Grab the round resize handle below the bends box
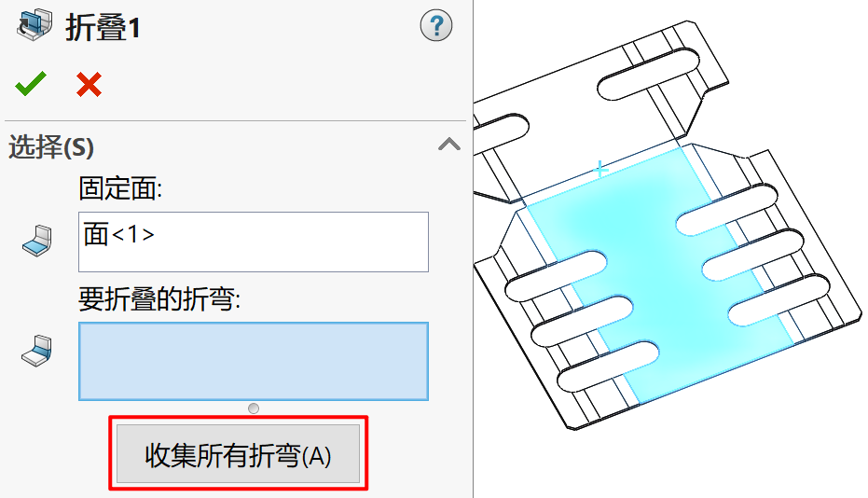Viewport: 868px width, 498px height. point(254,408)
